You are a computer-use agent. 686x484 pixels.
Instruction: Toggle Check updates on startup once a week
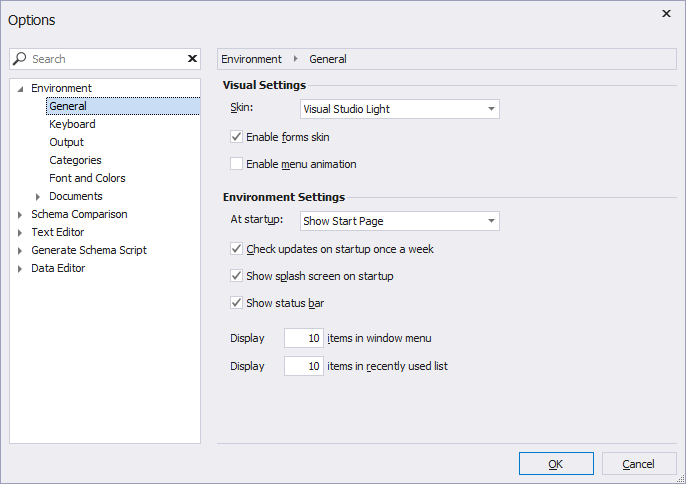[x=236, y=249]
